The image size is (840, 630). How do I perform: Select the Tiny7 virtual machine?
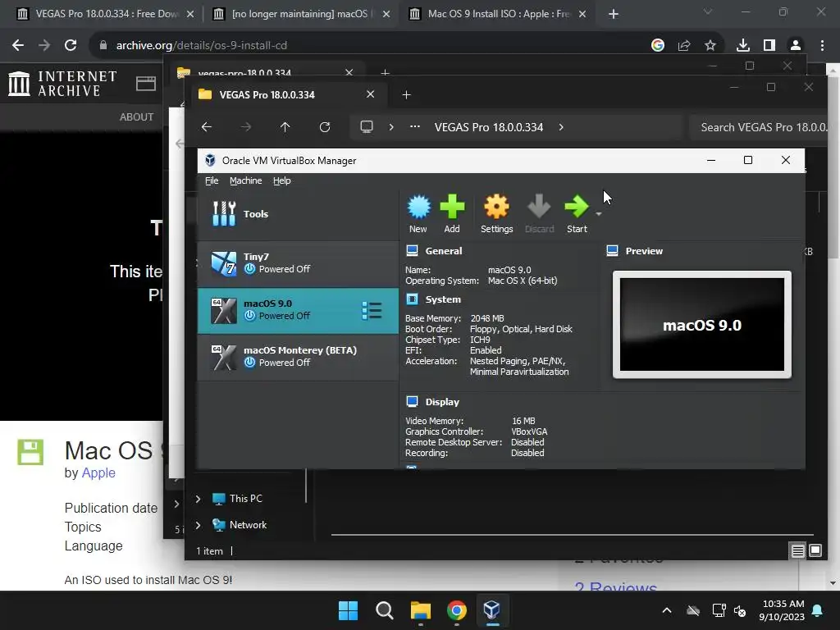298,263
